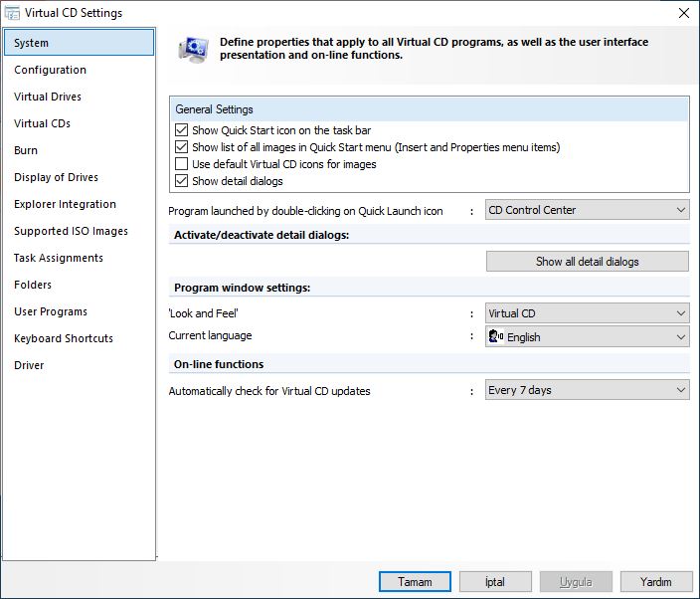Click the 'On-line functions' heading
This screenshot has width=700, height=599.
pos(219,364)
